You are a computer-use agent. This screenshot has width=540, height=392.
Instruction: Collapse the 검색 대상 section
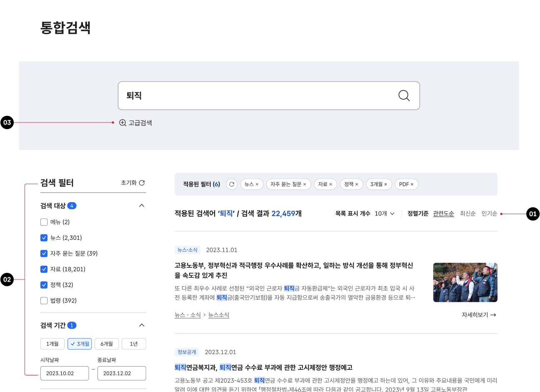[142, 206]
